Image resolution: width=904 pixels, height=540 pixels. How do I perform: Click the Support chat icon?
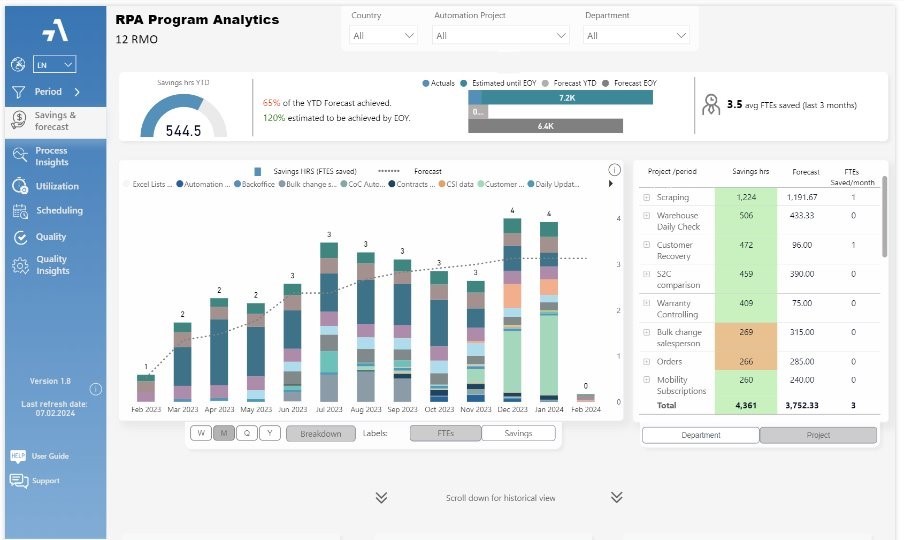pos(18,481)
